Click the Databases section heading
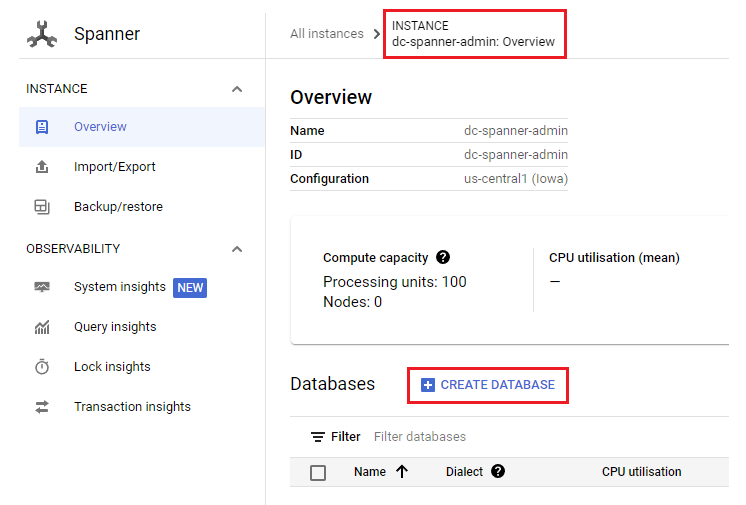The width and height of the screenshot is (746, 505). pyautogui.click(x=333, y=384)
